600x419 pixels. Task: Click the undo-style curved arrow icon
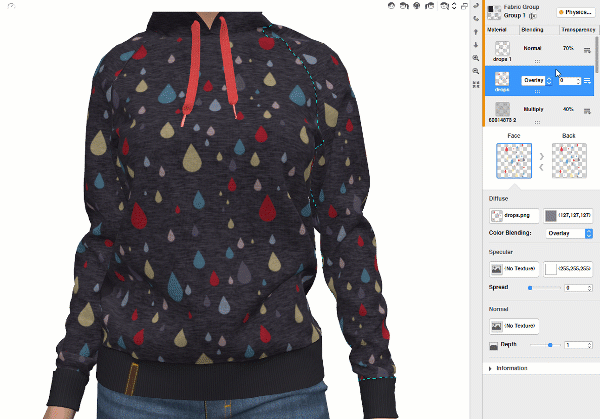476,5
